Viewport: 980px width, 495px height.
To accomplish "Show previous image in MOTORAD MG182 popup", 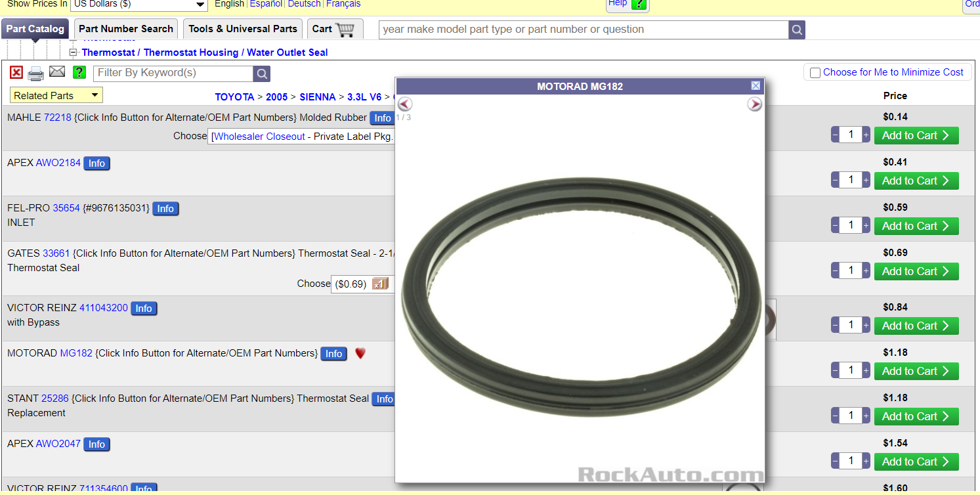I will click(x=405, y=104).
